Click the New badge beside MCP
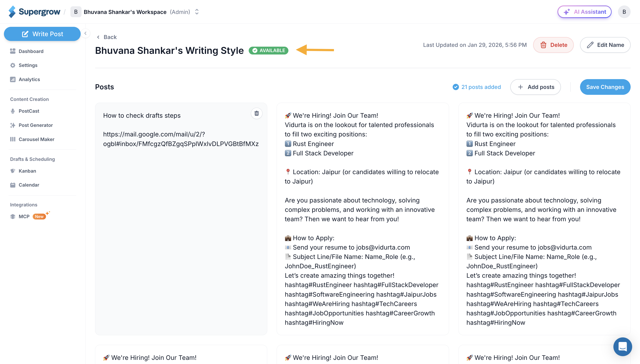Viewport: 640px width, 364px height. (x=39, y=216)
